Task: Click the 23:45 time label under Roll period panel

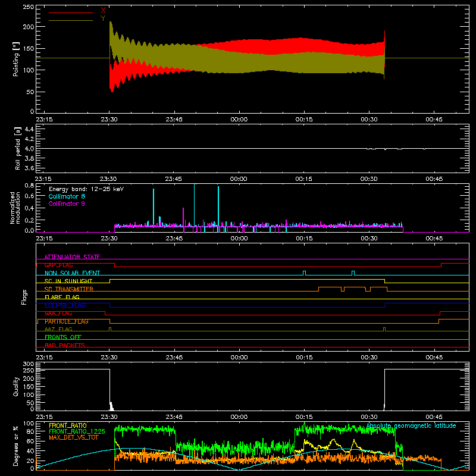Action: (x=173, y=179)
